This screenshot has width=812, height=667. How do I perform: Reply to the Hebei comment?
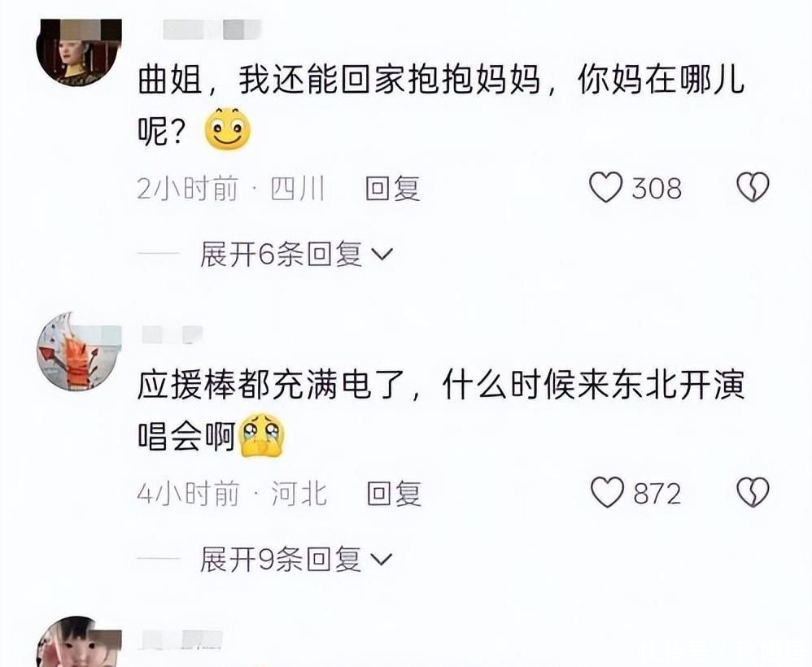point(394,493)
